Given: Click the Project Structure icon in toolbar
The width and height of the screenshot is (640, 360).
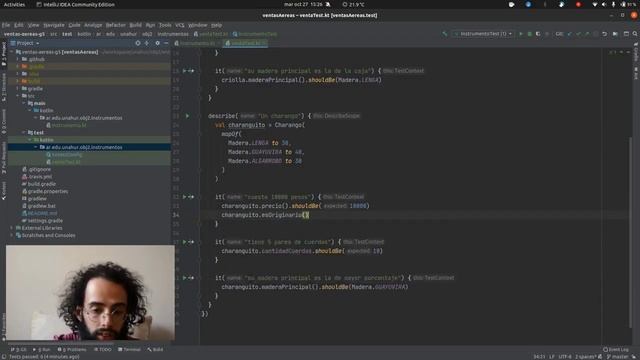Looking at the screenshot, I should click(x=626, y=34).
